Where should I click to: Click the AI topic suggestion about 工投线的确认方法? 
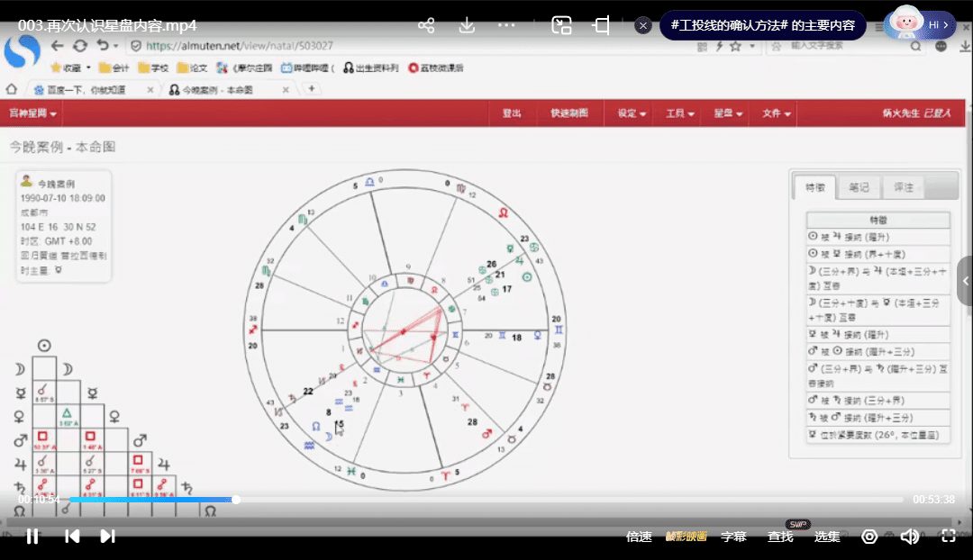click(x=762, y=25)
